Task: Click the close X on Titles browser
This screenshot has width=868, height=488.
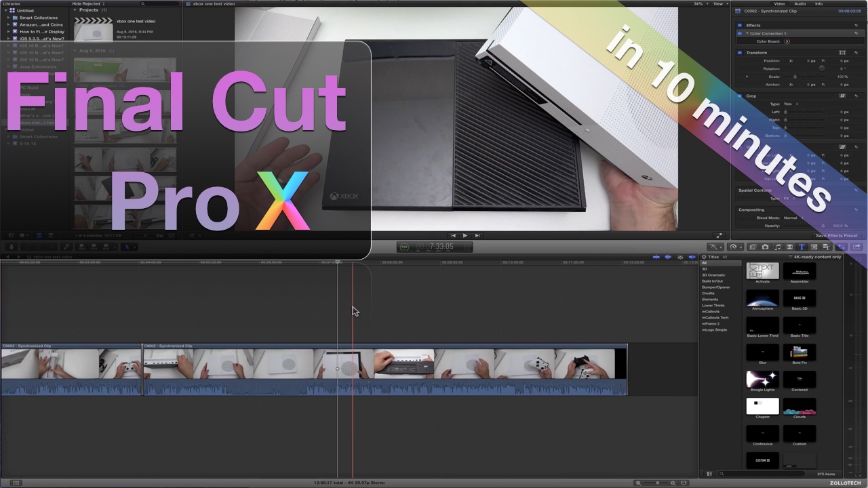Action: pos(704,257)
